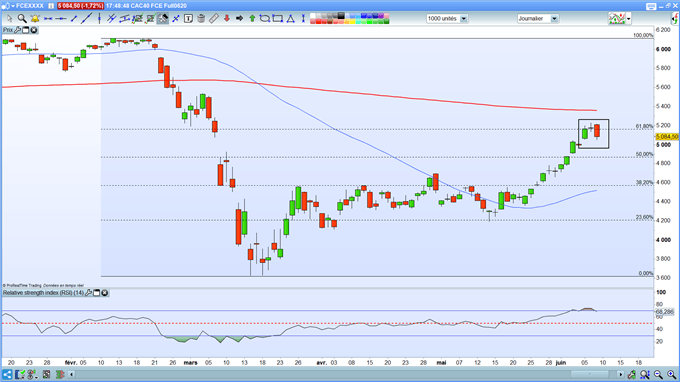Click the 5 084,50 price tag on axis
Screen dimensions: 680x382
[x=667, y=137]
